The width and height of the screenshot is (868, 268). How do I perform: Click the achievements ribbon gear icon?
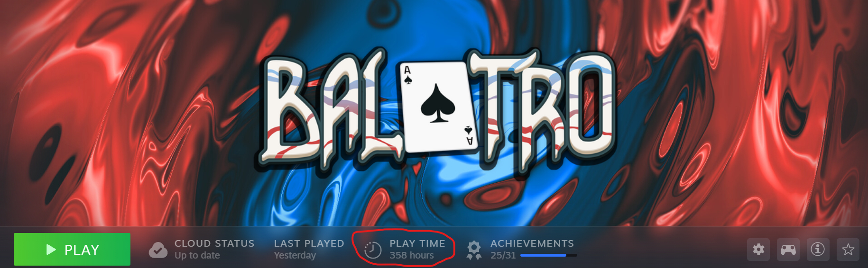click(473, 250)
